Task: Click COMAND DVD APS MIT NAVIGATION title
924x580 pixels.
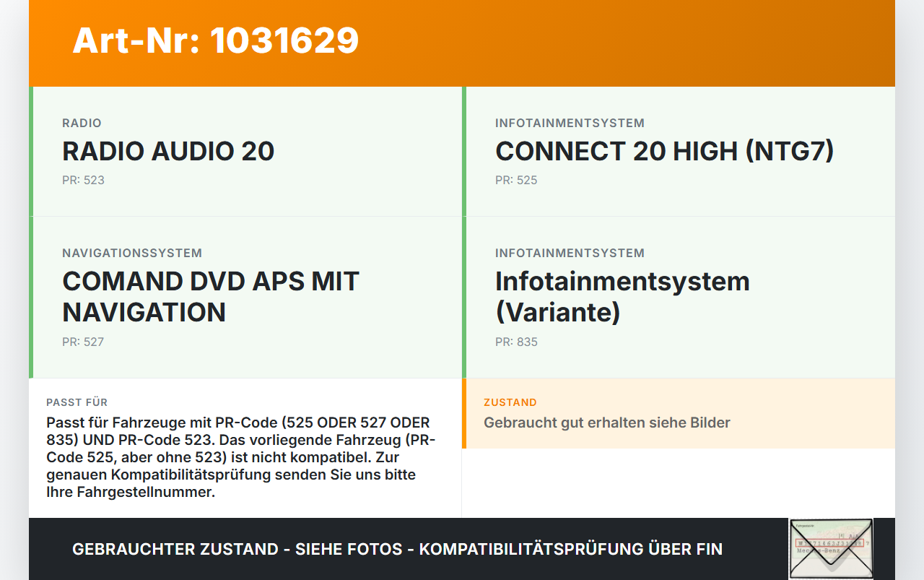Action: pos(211,297)
